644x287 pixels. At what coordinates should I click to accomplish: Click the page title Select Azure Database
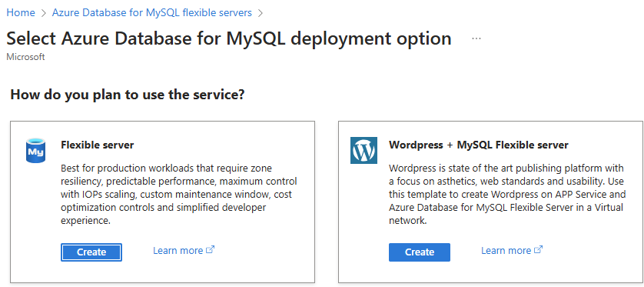[229, 38]
